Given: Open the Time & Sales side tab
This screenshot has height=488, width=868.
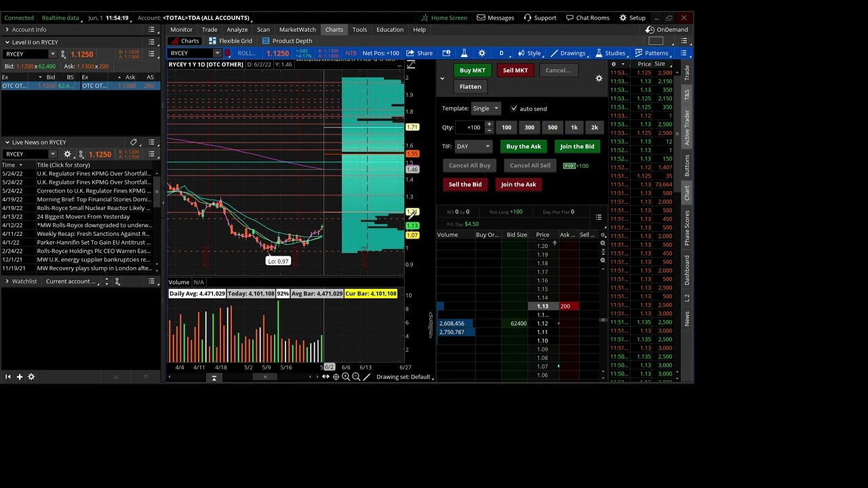Looking at the screenshot, I should click(686, 94).
